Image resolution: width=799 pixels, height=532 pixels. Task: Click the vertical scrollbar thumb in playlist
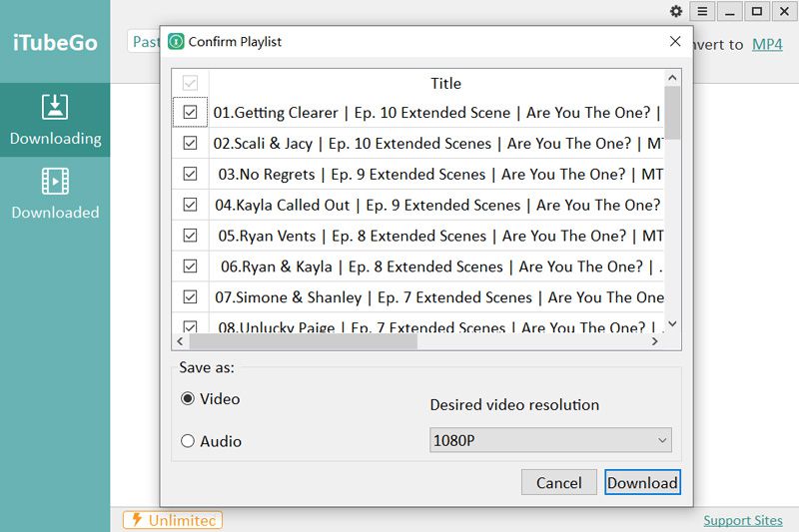(x=672, y=113)
